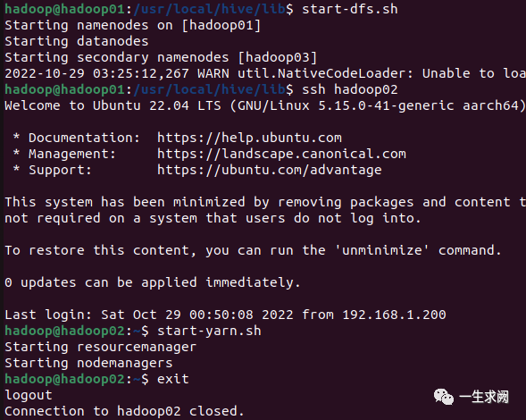This screenshot has width=526, height=420.
Task: Open the https://help.ubuntu.com documentation link
Action: point(249,138)
